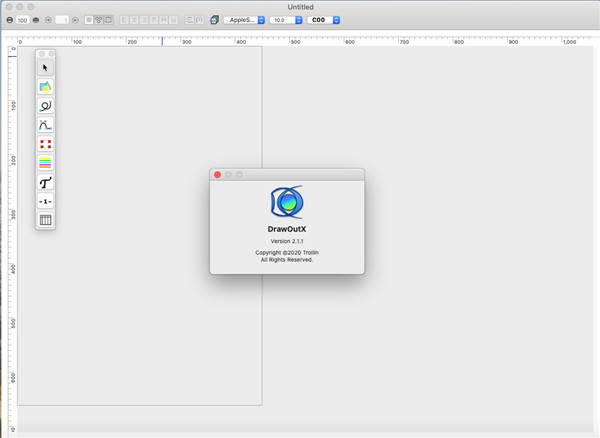
Task: Toggle the first view mode button
Action: (x=89, y=20)
